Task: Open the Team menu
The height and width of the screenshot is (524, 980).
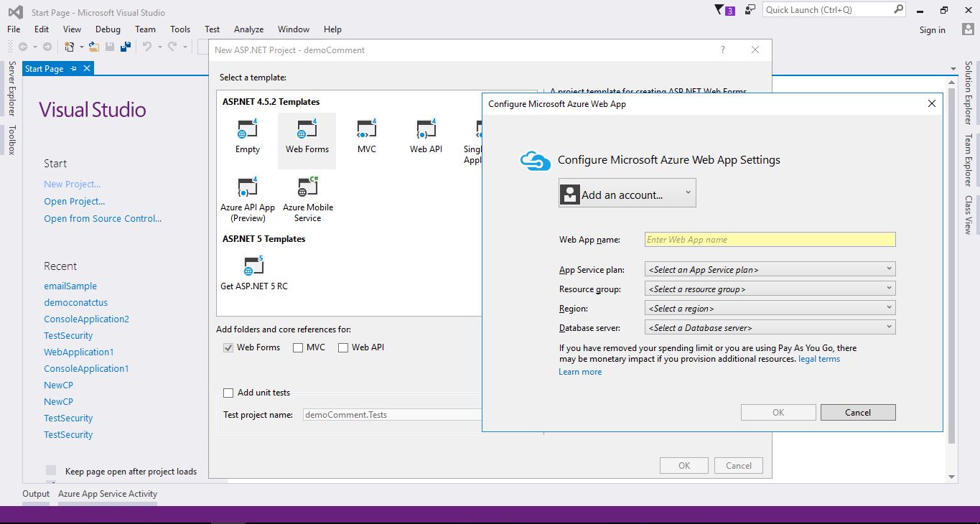Action: [145, 29]
